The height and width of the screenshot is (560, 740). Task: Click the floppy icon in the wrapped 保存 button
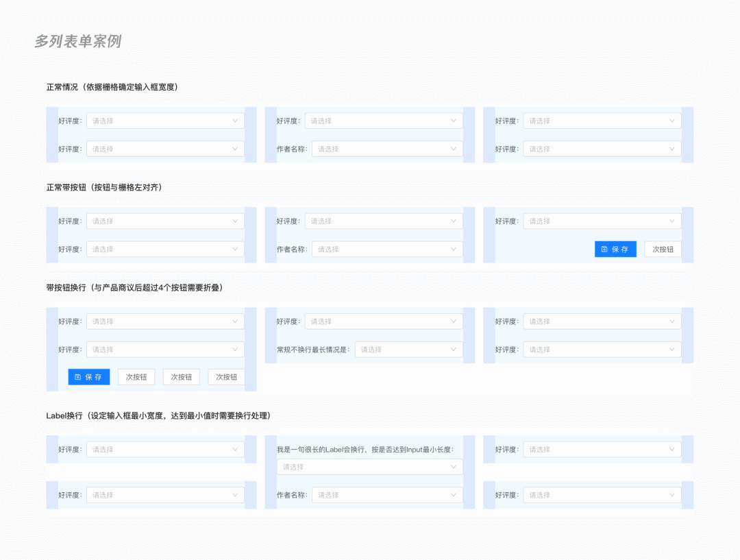pyautogui.click(x=79, y=376)
